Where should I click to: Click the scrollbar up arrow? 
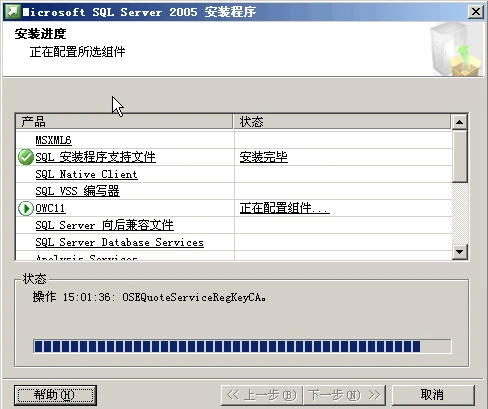click(x=459, y=122)
